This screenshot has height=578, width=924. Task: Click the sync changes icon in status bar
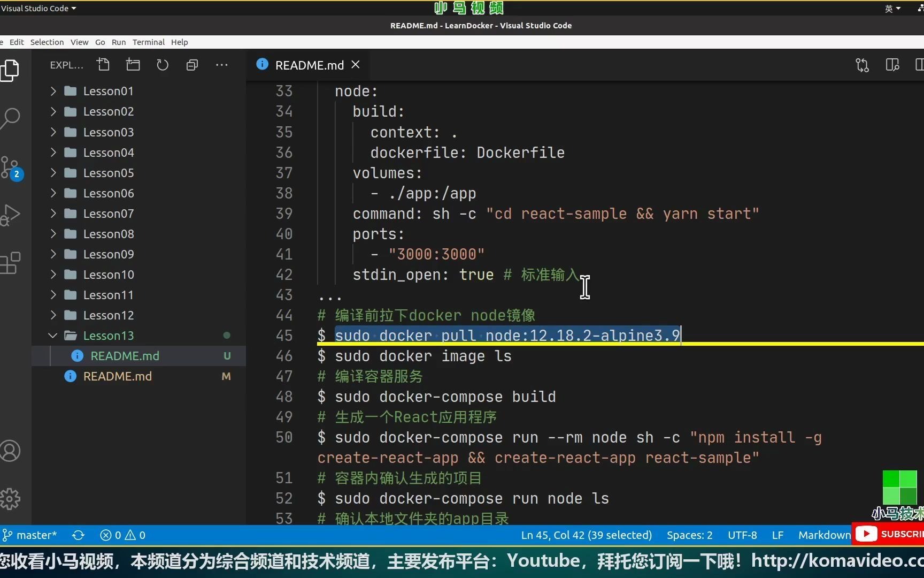click(78, 535)
